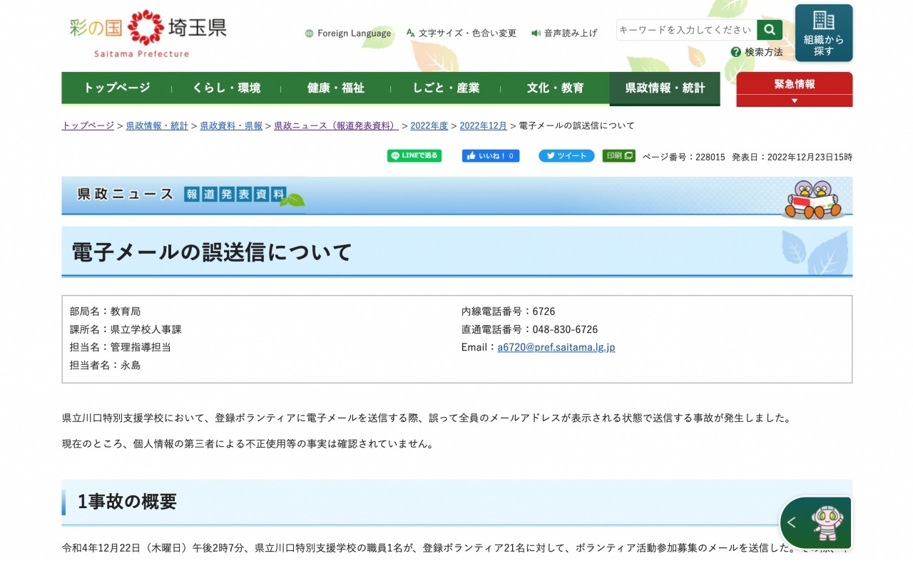Open the 検索方法 help link
This screenshot has height=588, width=913.
[757, 52]
